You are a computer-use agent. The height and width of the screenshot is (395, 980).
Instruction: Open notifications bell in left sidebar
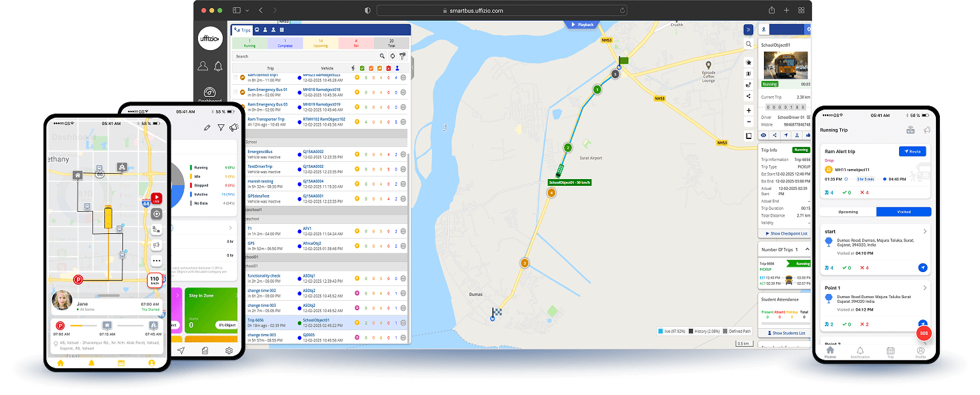218,66
